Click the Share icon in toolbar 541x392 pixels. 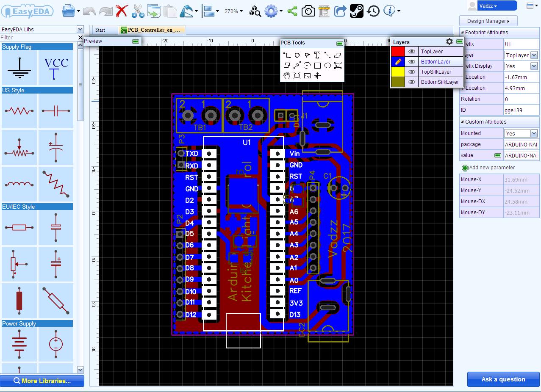(x=292, y=11)
